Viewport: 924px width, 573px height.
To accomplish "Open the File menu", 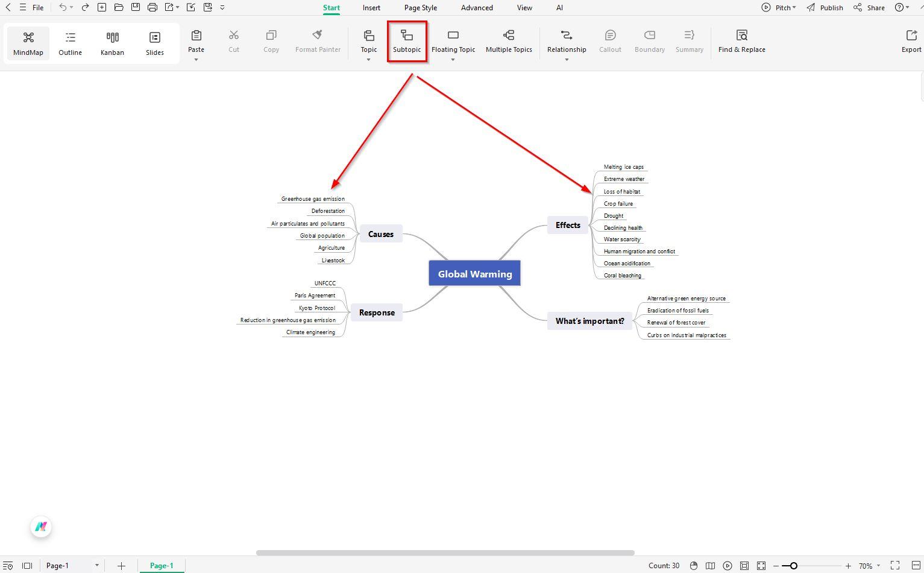I will [x=38, y=8].
